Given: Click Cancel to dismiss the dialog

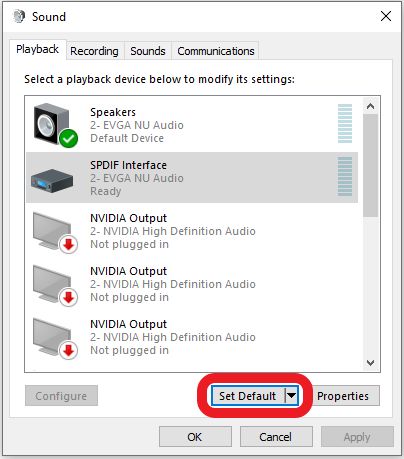Looking at the screenshot, I should click(x=276, y=437).
